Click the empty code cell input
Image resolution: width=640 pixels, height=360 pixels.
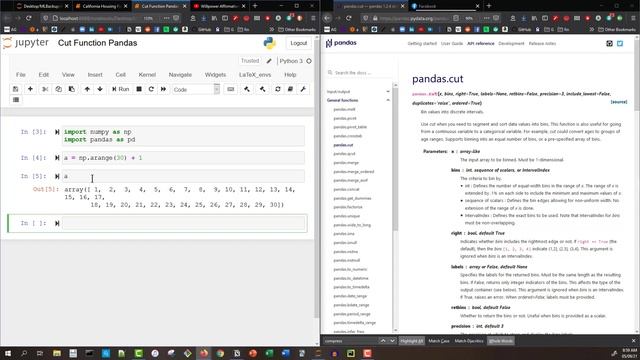(x=183, y=223)
